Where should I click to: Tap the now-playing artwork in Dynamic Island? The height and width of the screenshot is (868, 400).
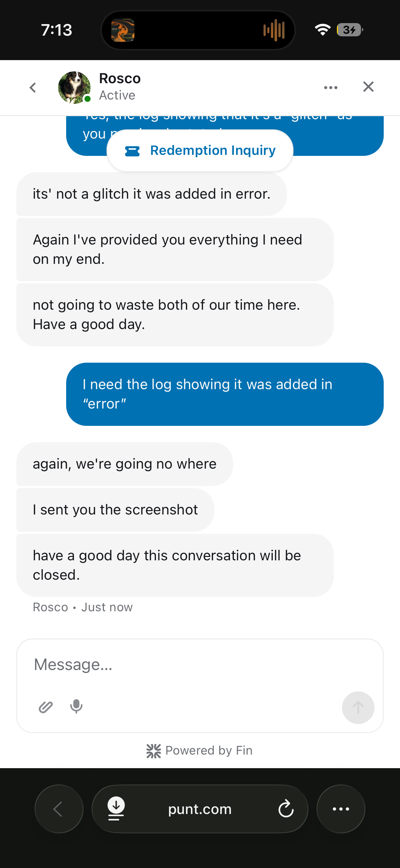coord(123,30)
